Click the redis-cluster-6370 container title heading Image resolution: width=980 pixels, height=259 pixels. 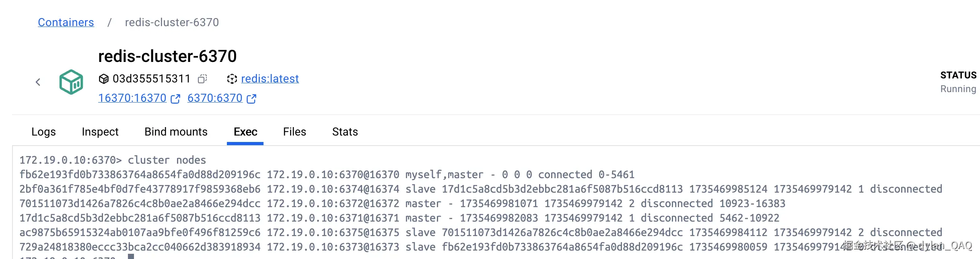pyautogui.click(x=167, y=56)
